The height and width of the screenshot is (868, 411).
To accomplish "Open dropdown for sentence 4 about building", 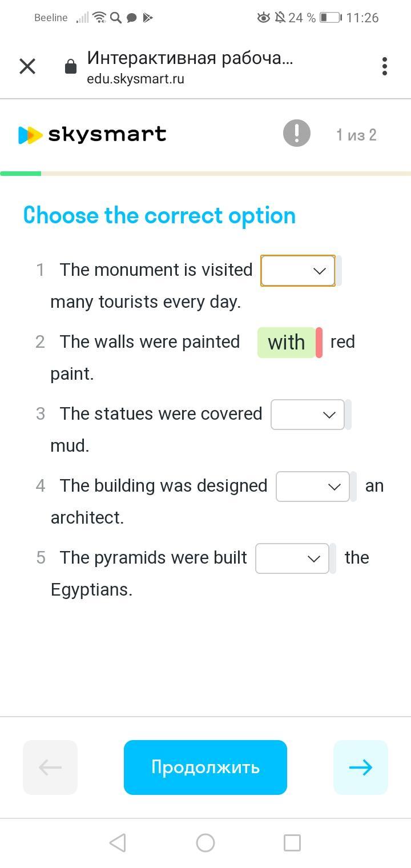I will click(313, 487).
